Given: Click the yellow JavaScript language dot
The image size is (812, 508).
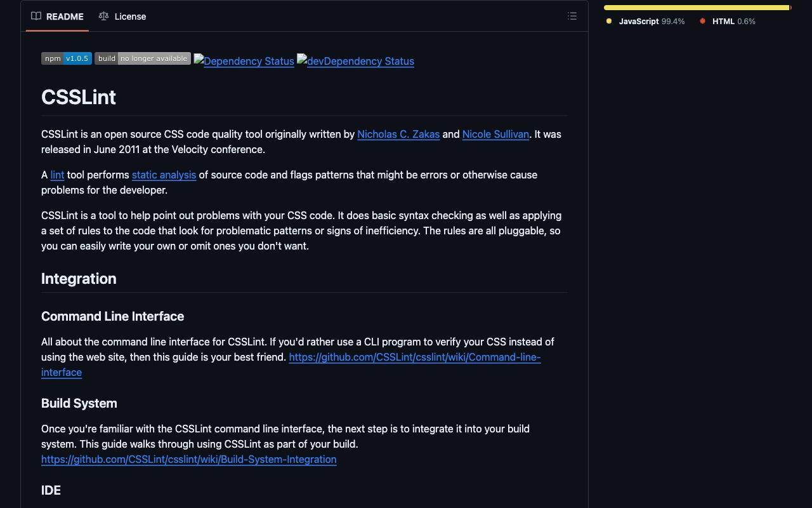Looking at the screenshot, I should [x=609, y=22].
